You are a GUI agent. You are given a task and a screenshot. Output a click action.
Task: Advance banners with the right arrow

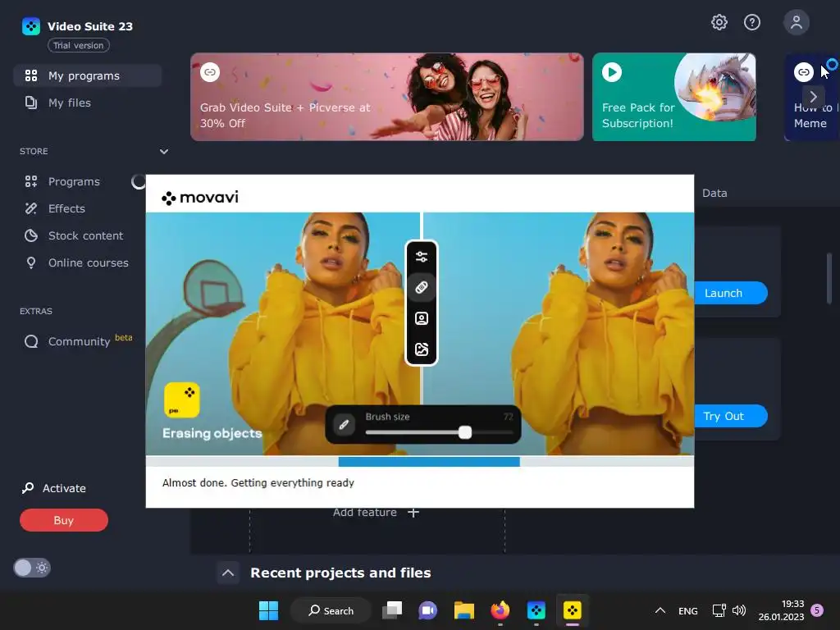813,97
